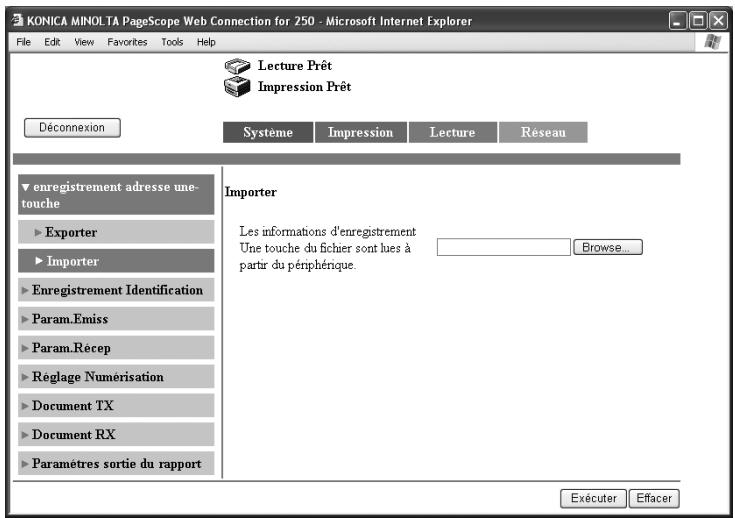Switch to the Système tab
The height and width of the screenshot is (518, 735).
(x=268, y=132)
